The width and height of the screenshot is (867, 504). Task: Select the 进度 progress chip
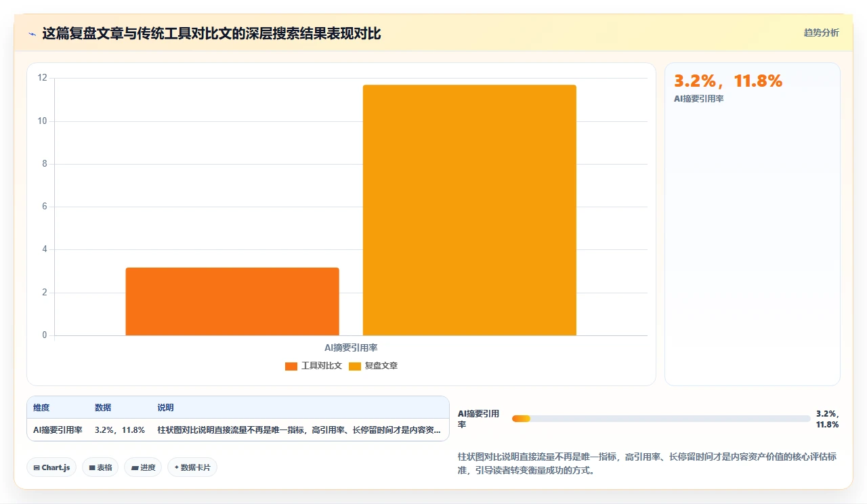pyautogui.click(x=143, y=467)
